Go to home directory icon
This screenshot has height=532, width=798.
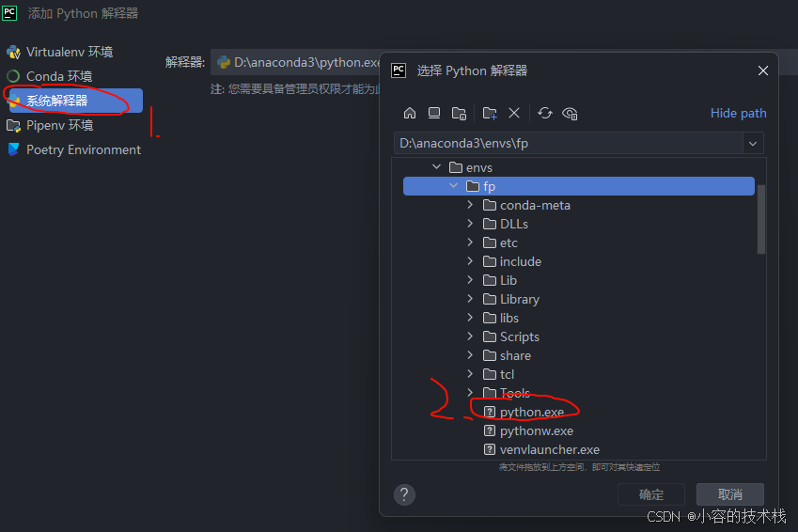(x=410, y=113)
